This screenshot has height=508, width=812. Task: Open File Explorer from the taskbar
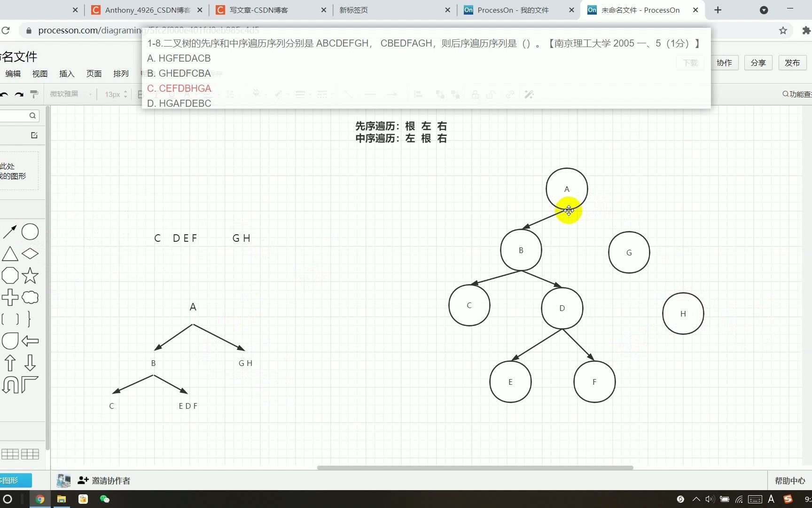click(62, 499)
